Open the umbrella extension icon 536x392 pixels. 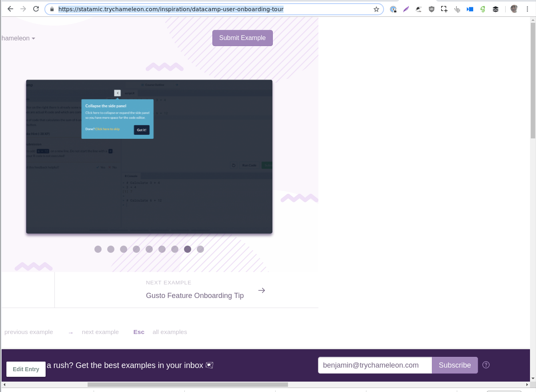click(x=419, y=9)
